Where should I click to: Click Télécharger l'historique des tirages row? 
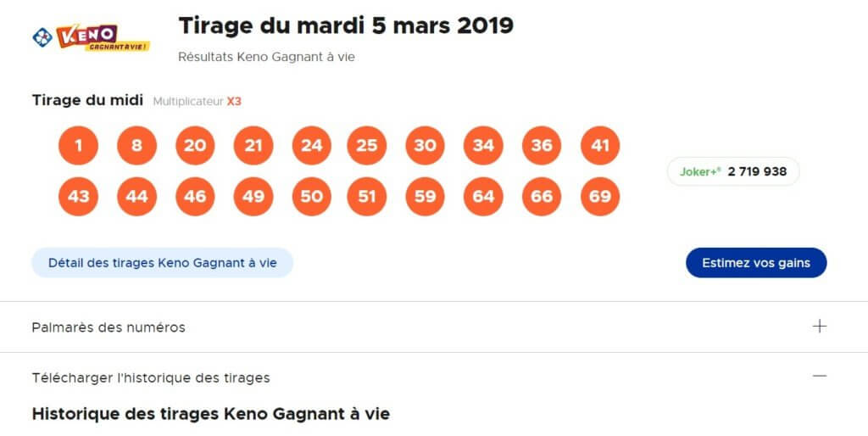click(434, 377)
